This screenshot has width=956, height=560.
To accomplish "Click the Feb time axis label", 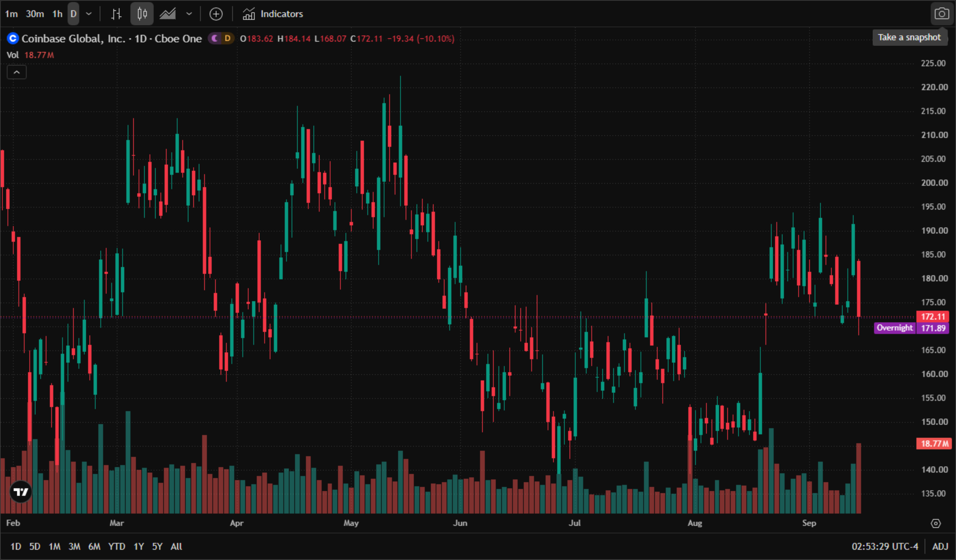I will pyautogui.click(x=13, y=523).
